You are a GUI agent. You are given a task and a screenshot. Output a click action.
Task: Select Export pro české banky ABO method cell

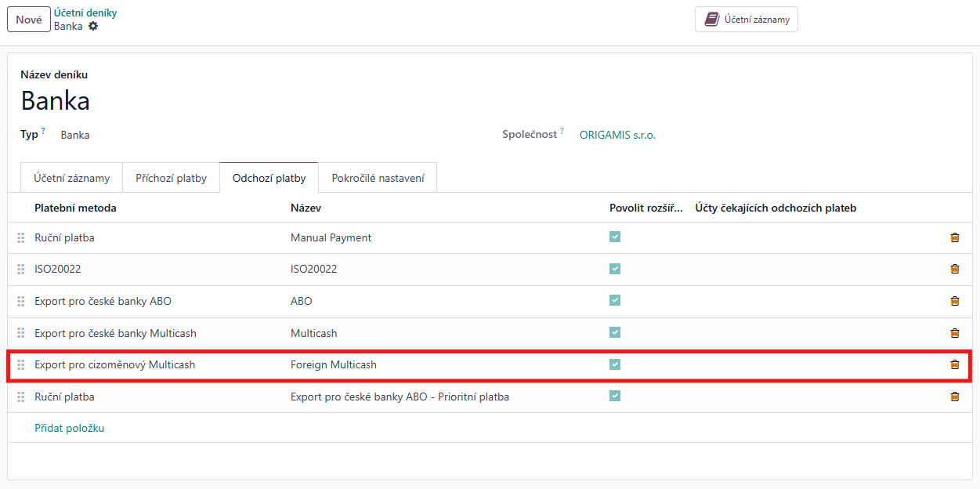coord(103,301)
